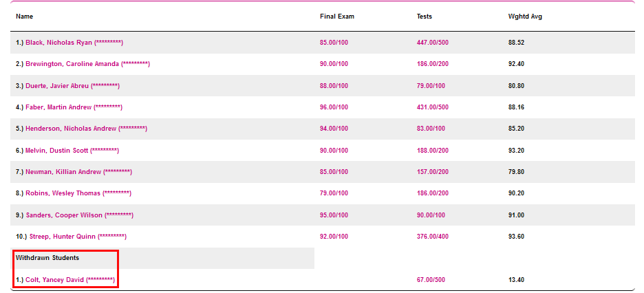View Henderson, Nicholas Andrew's student page
This screenshot has width=644, height=293.
coord(86,129)
